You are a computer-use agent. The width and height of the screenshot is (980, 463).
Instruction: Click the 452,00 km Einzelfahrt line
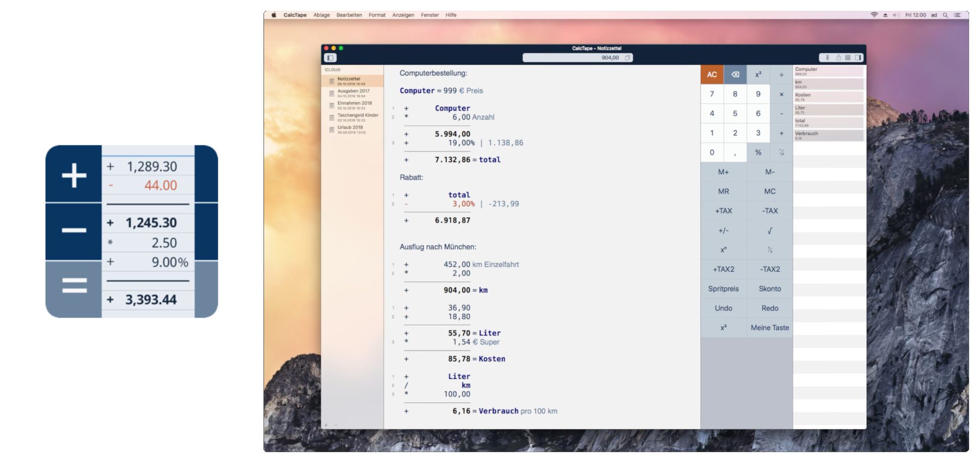tap(462, 264)
